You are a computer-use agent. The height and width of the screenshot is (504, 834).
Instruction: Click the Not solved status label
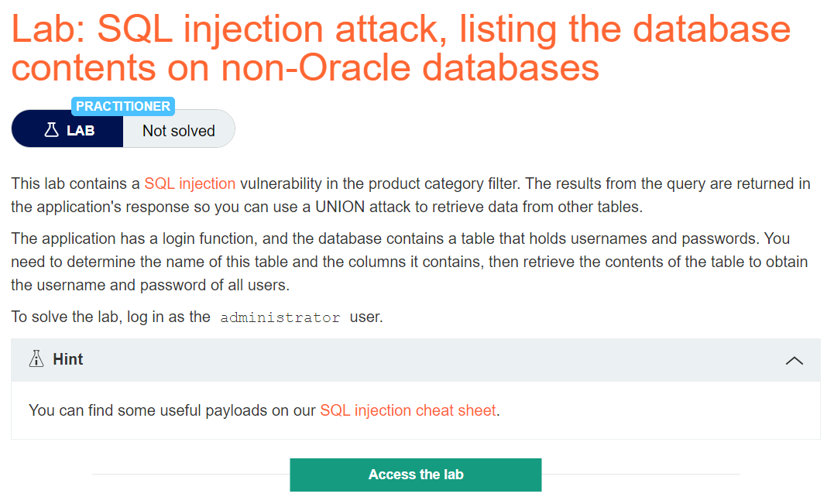coord(179,131)
